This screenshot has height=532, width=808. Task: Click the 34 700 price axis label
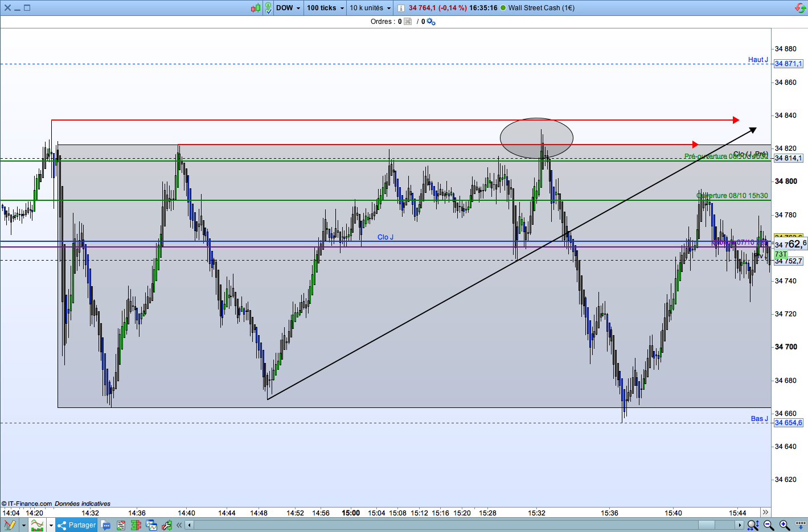pyautogui.click(x=786, y=347)
